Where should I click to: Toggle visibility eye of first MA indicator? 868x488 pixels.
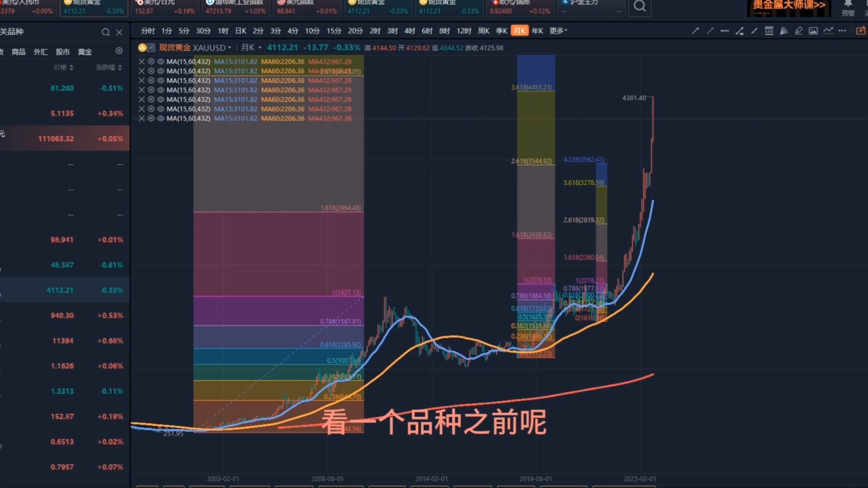(160, 61)
